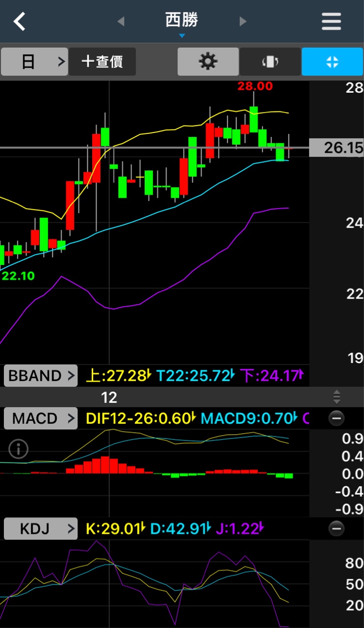Screen dimensions: 364x628
Task: Go to previous stock with left arrow
Action: pos(121,22)
